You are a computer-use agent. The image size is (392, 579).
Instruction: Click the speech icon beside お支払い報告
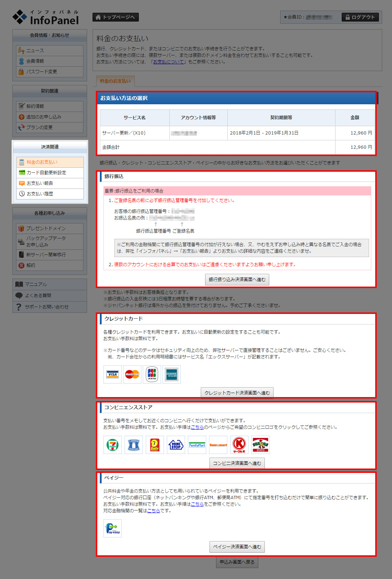tap(22, 183)
